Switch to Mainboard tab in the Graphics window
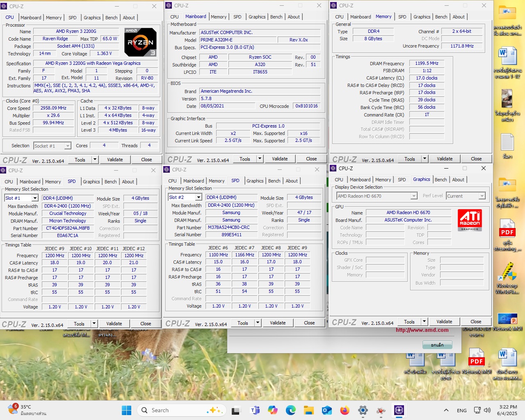Viewport: 525px width, 420px height. [x=360, y=180]
